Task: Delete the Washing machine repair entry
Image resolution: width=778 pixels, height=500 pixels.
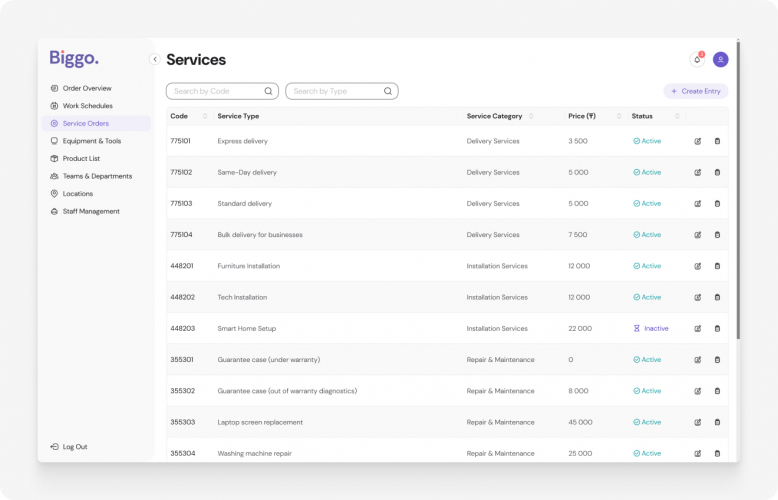Action: point(717,453)
